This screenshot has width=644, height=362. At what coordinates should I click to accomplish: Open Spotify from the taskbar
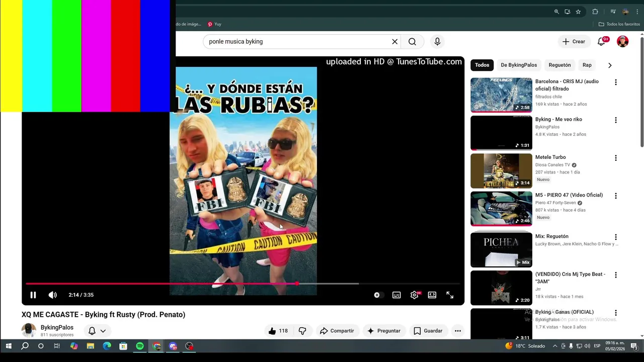[x=140, y=346]
